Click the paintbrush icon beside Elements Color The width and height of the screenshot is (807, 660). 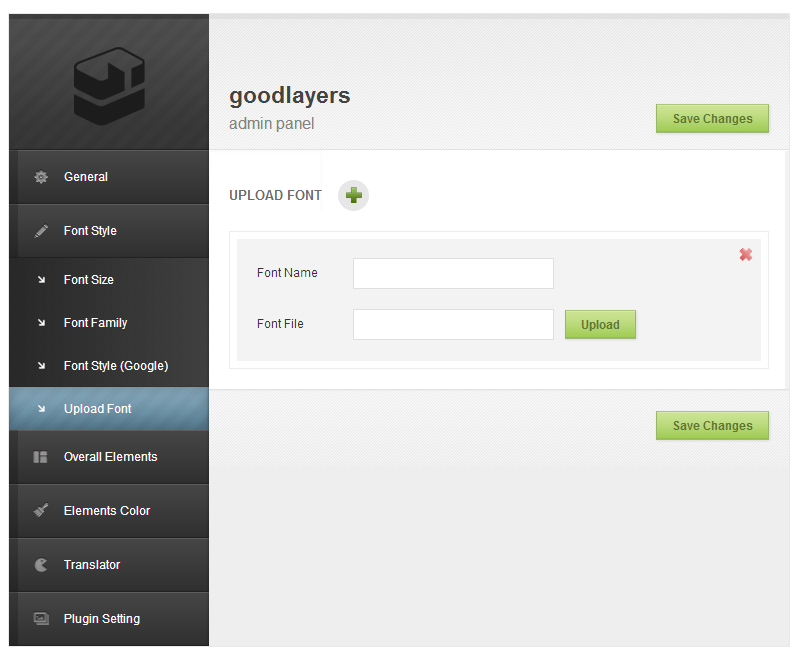41,511
